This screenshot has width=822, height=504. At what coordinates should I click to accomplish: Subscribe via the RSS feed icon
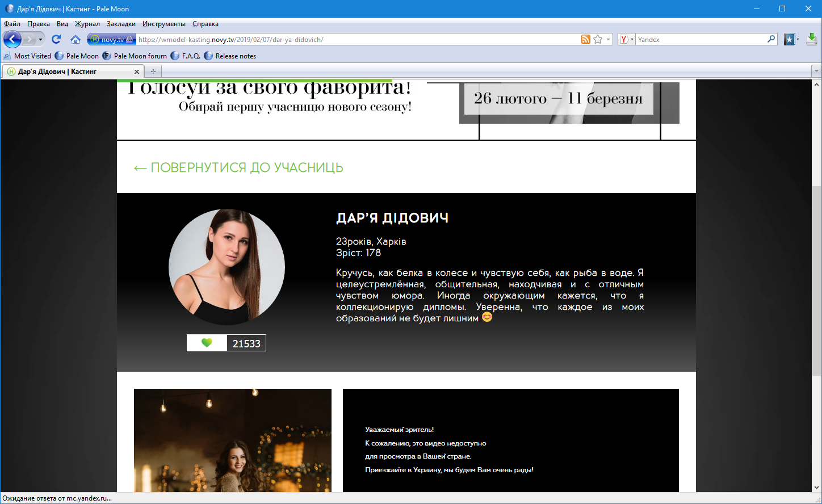click(x=586, y=40)
